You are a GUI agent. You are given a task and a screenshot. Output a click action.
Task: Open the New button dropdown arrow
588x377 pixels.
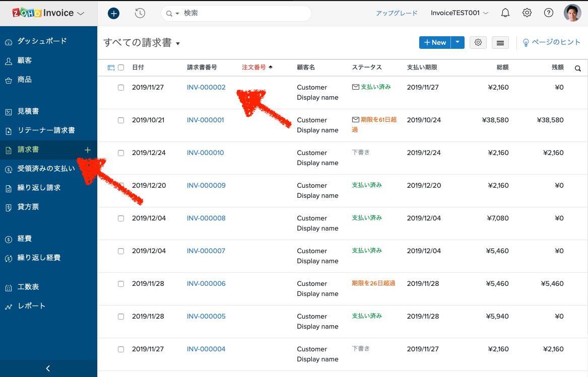[458, 42]
